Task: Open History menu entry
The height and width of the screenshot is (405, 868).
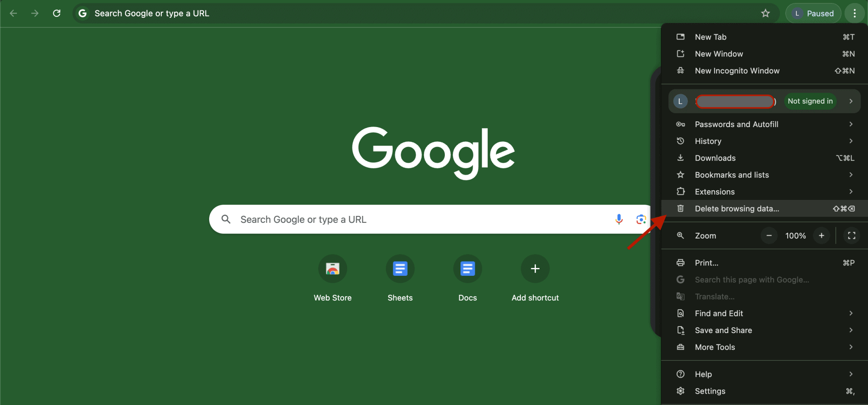Action: tap(765, 141)
